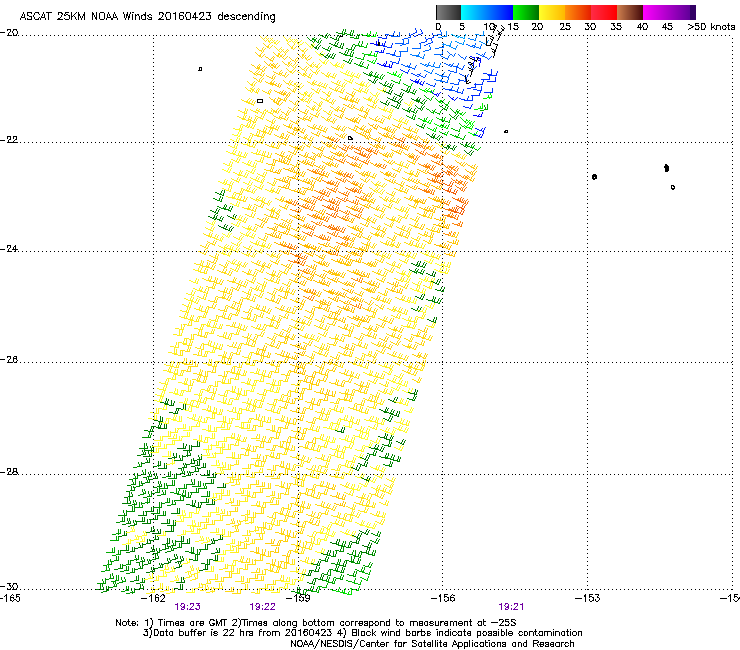Click the longitude label '-156'
Screen dimensions: 740x650
443,598
